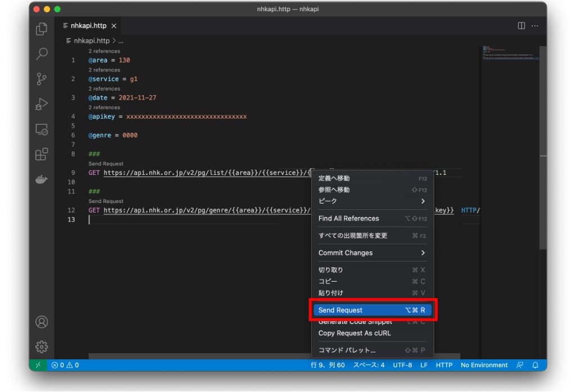576x392 pixels.
Task: Open the Manage gear icon
Action: pyautogui.click(x=42, y=346)
